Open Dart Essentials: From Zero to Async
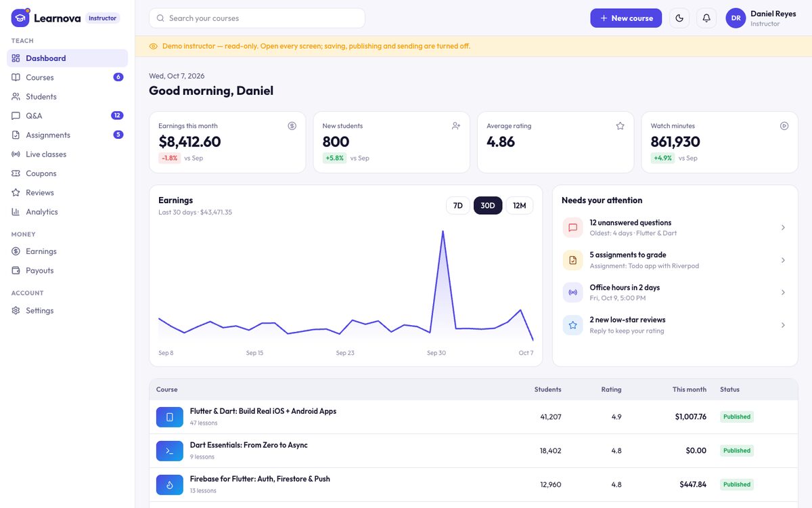The height and width of the screenshot is (508, 812). (249, 445)
